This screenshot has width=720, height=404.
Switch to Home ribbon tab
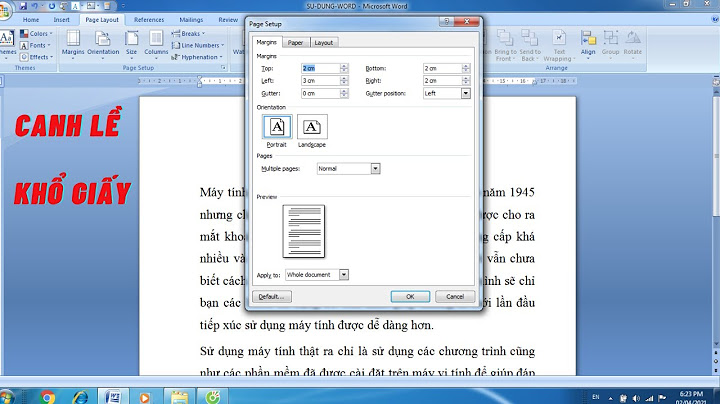[31, 20]
